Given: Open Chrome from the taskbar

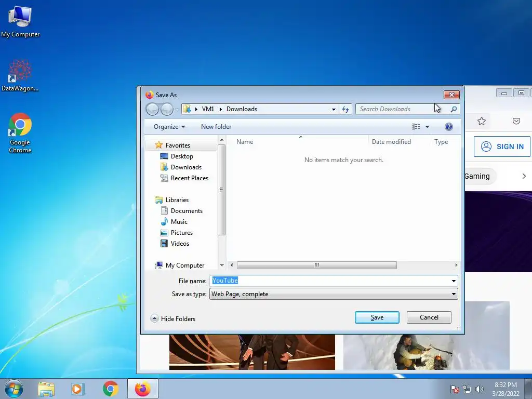Looking at the screenshot, I should click(110, 389).
